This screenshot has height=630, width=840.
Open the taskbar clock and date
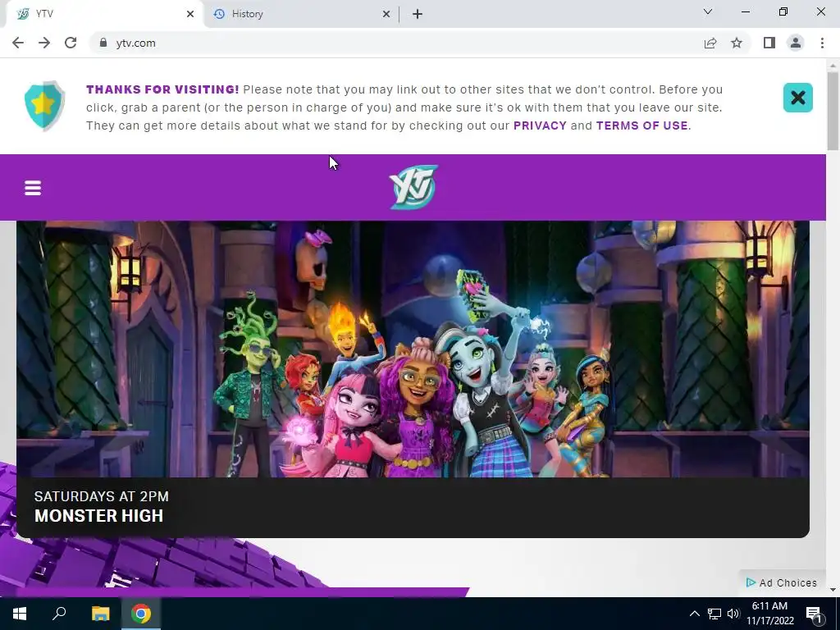click(x=769, y=614)
